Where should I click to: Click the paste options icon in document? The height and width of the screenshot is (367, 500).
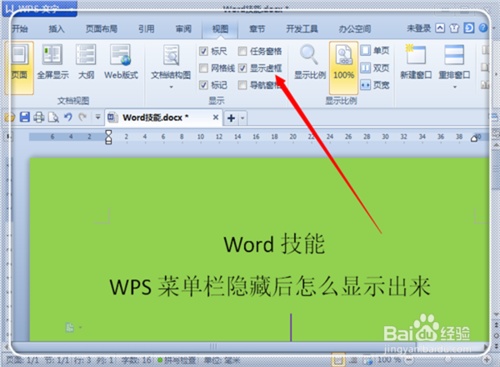click(70, 327)
